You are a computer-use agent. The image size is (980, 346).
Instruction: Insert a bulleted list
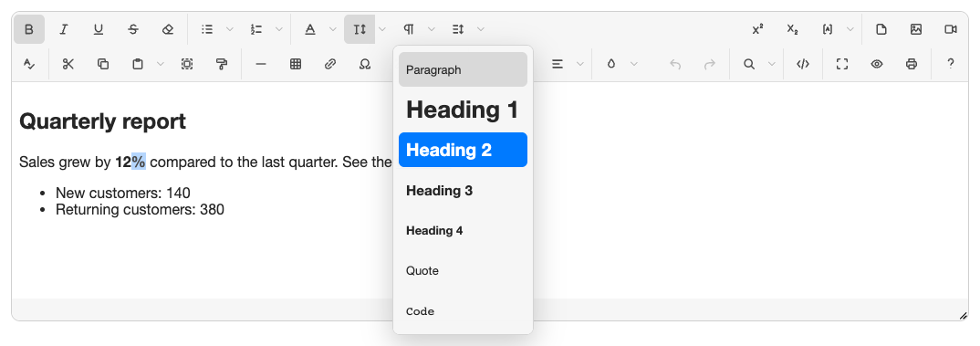coord(207,29)
